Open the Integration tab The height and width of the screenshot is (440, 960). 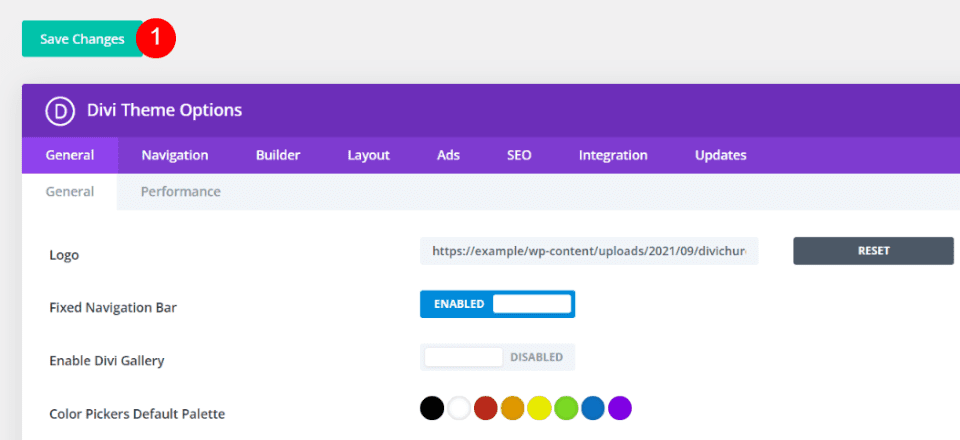pos(613,155)
